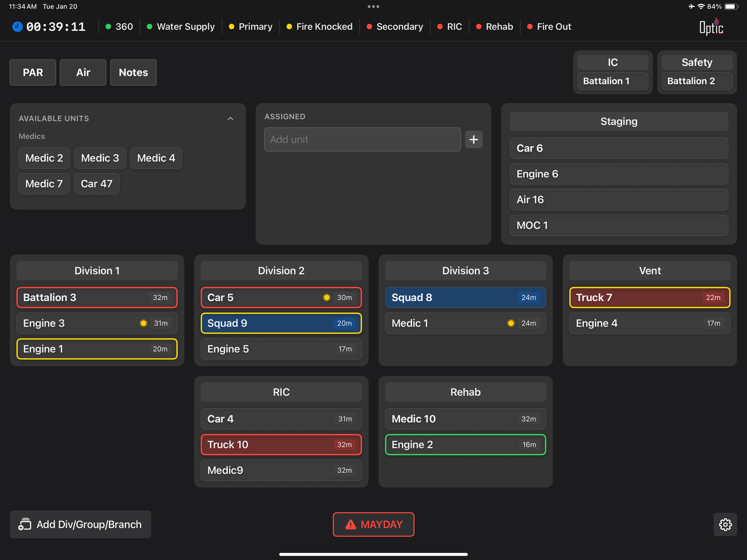Switch to the PAR tab
Image resolution: width=747 pixels, height=560 pixels.
point(33,72)
